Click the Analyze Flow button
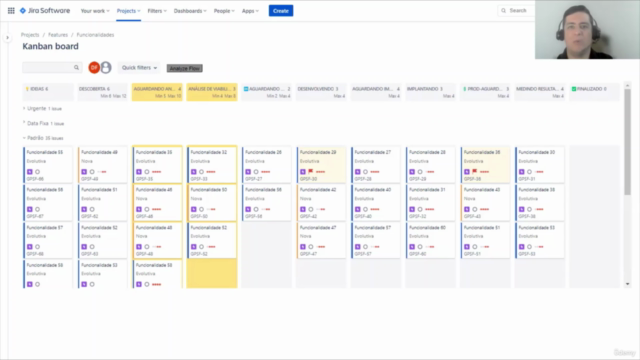 coord(184,68)
